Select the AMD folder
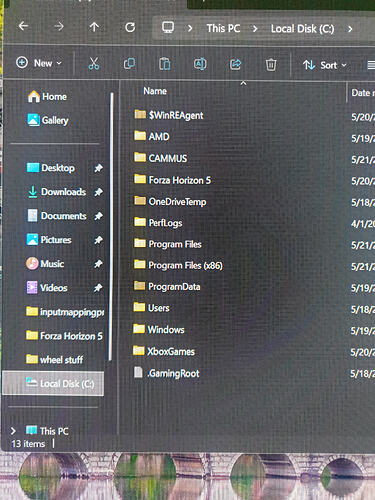The height and width of the screenshot is (500, 375). point(152,136)
